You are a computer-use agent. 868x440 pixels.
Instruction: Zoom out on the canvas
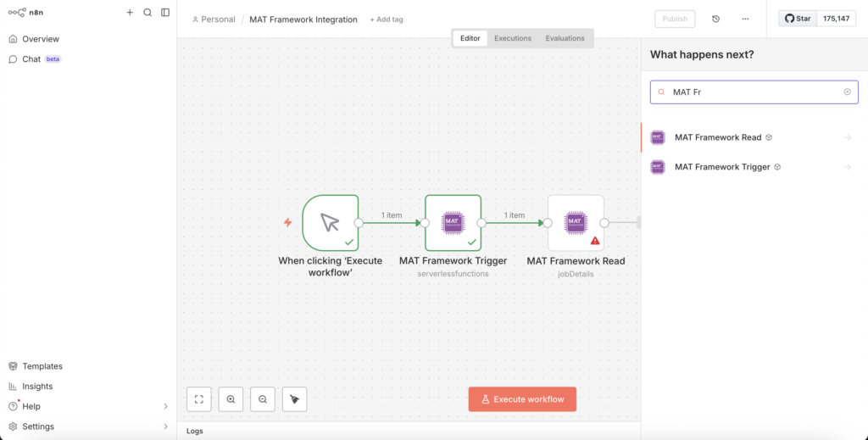[263, 399]
